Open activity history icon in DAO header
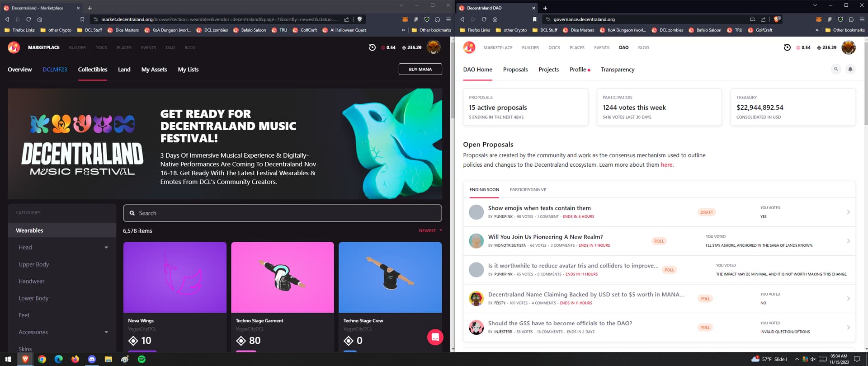Image resolution: width=868 pixels, height=366 pixels. click(787, 47)
